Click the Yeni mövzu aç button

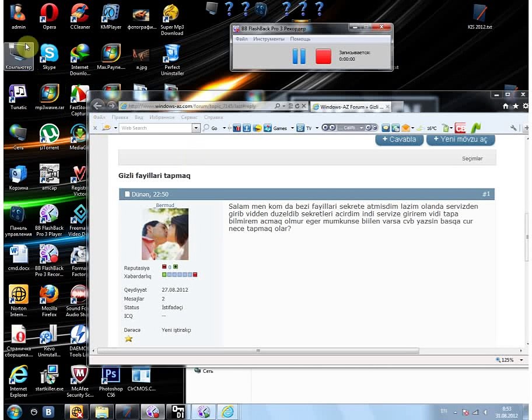460,139
